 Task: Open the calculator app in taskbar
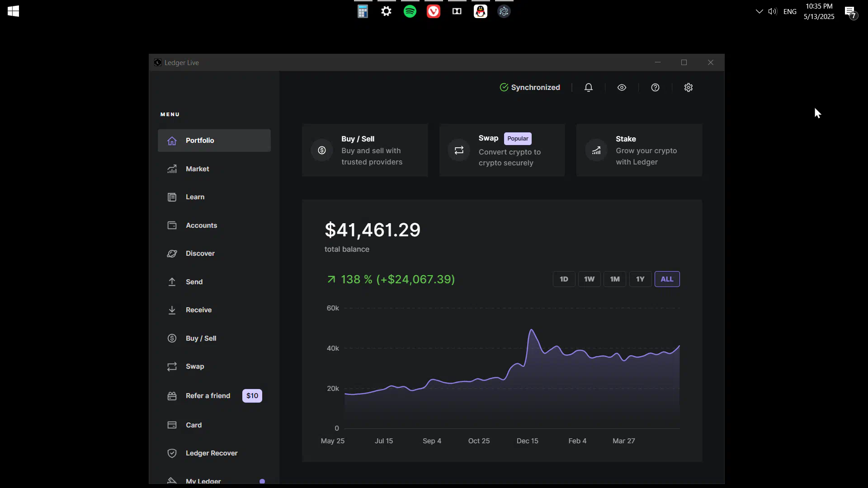click(363, 11)
